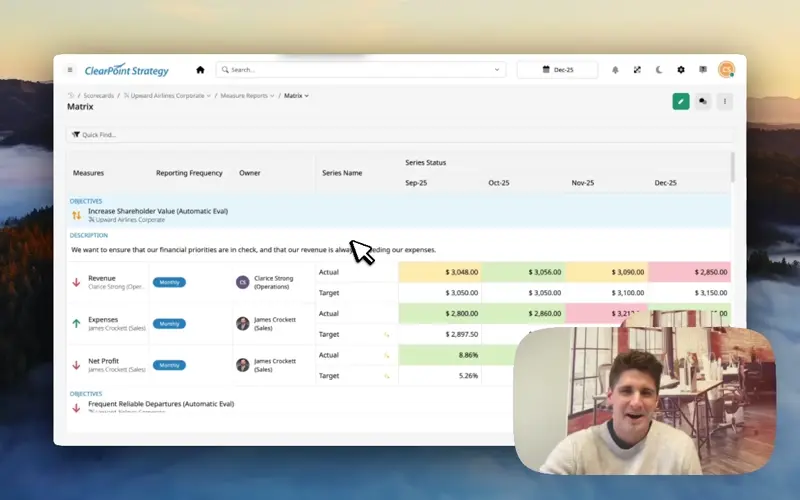This screenshot has height=500, width=800.
Task: Click Clarice Strong owner avatar
Action: tap(242, 282)
